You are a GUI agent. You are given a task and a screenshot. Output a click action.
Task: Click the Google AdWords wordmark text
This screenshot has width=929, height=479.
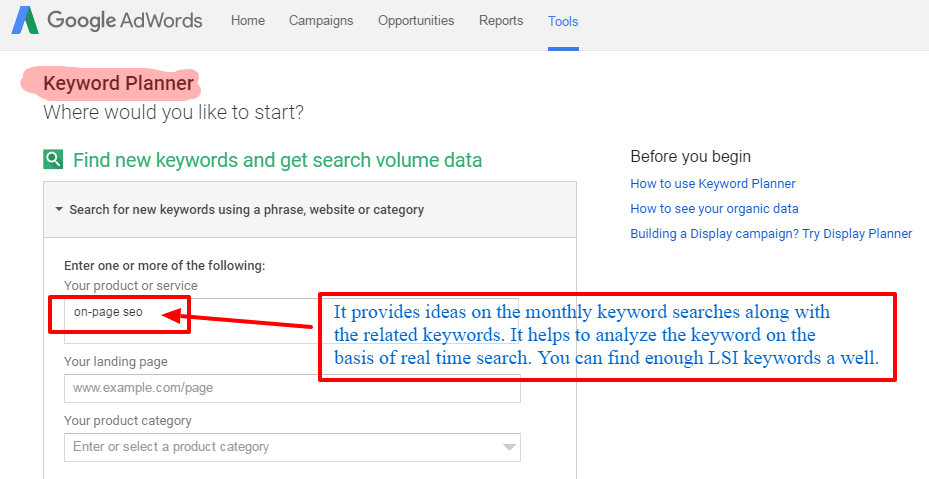click(124, 21)
